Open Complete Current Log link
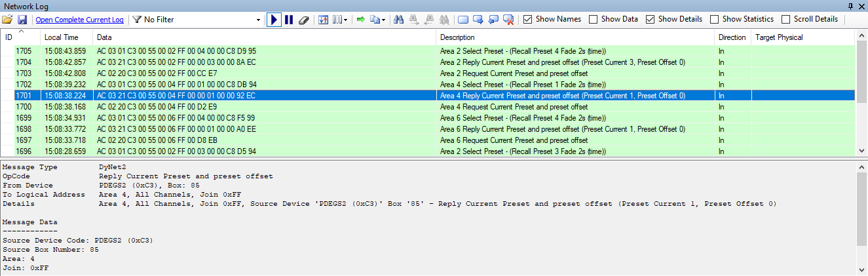 (x=79, y=20)
